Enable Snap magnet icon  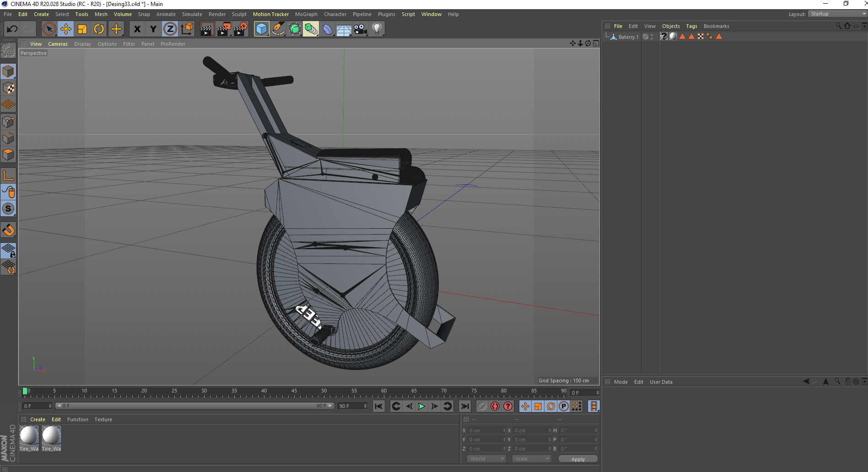point(8,230)
